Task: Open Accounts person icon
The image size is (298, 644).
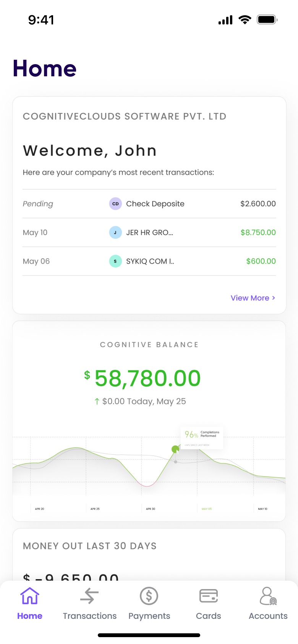Action: pyautogui.click(x=268, y=596)
